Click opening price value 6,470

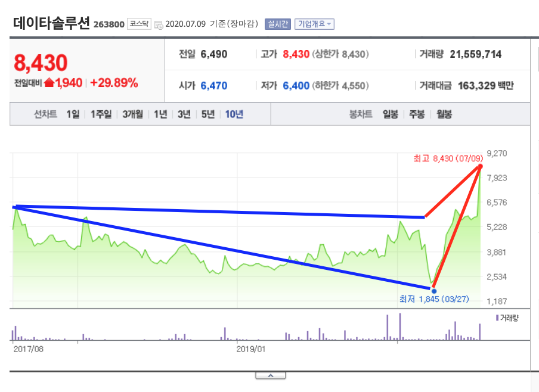point(214,86)
